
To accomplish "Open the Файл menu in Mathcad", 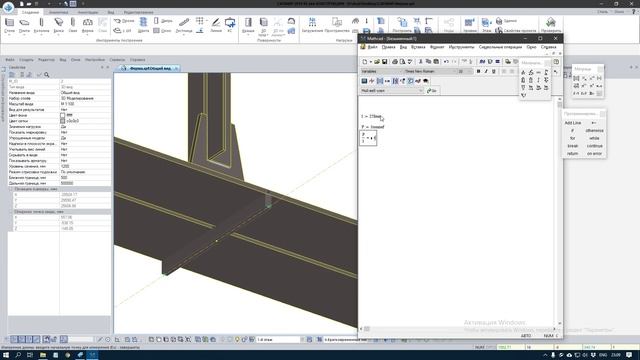I will [x=372, y=47].
